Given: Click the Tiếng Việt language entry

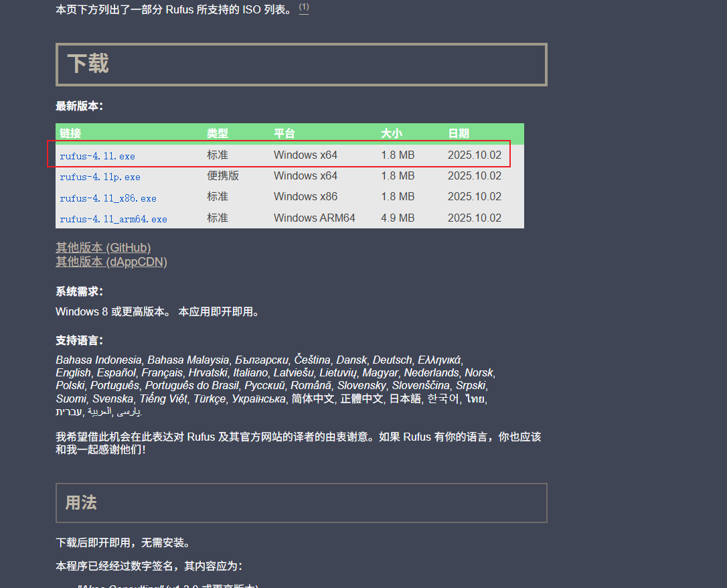Looking at the screenshot, I should [163, 398].
